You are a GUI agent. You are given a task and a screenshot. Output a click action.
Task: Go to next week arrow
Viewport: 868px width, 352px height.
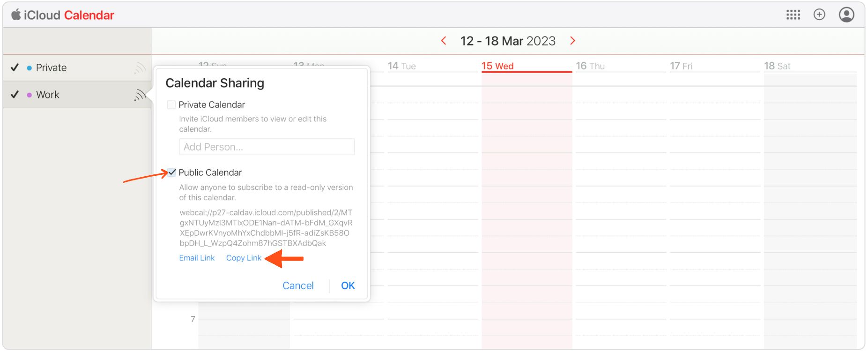click(572, 41)
